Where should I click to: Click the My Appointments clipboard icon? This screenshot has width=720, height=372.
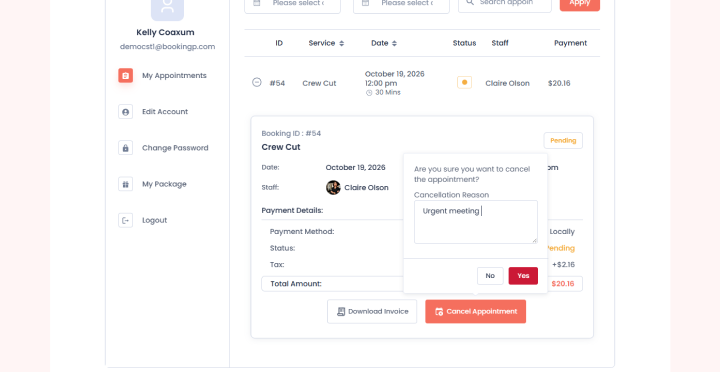(125, 75)
